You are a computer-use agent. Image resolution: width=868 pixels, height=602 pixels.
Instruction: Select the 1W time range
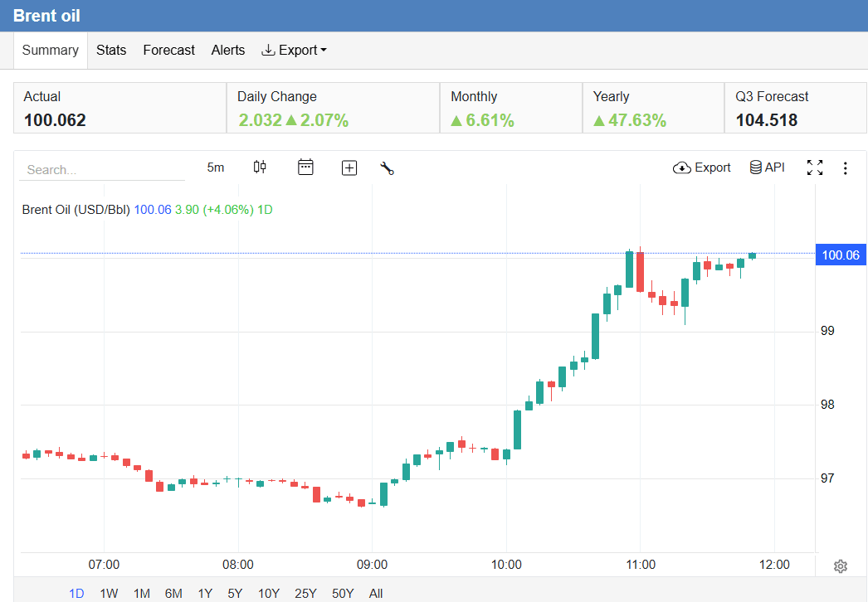tap(109, 593)
